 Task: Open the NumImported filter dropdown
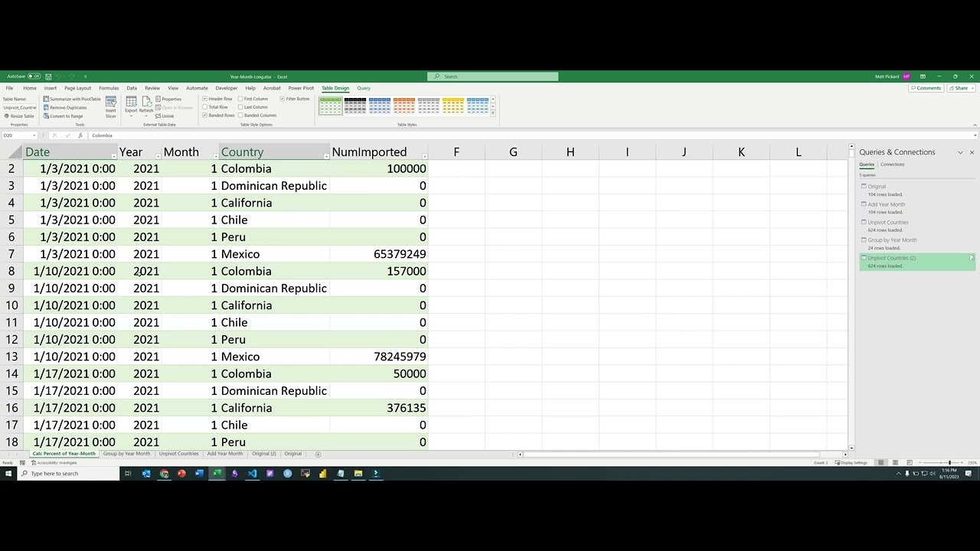[424, 156]
